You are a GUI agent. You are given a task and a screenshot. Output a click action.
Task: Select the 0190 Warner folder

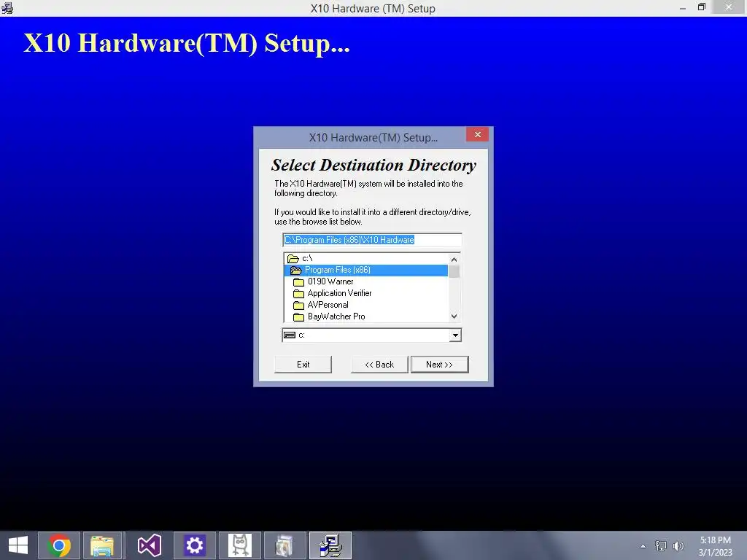coord(365,281)
